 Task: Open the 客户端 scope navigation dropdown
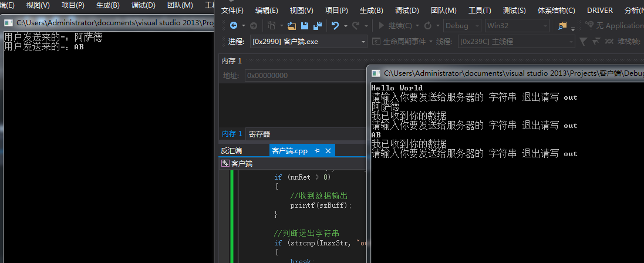point(292,164)
